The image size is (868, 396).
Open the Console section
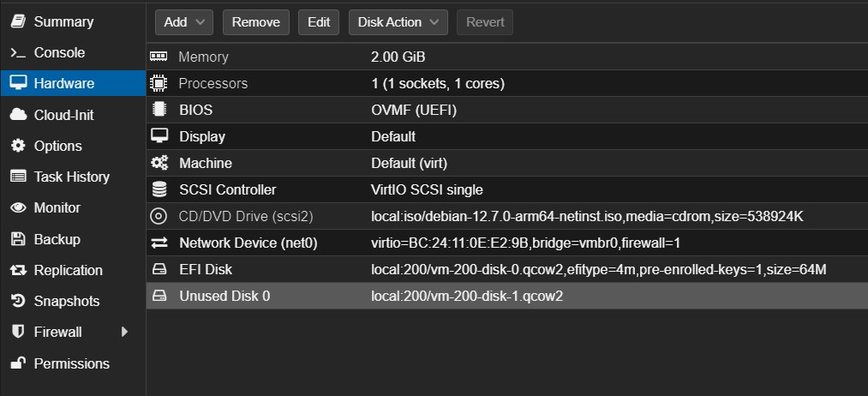click(x=59, y=52)
